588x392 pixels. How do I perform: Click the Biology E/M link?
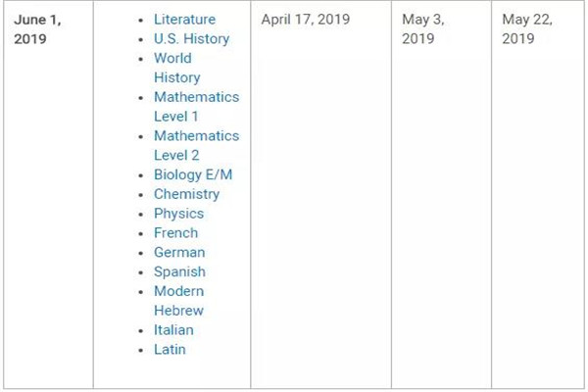[193, 174]
